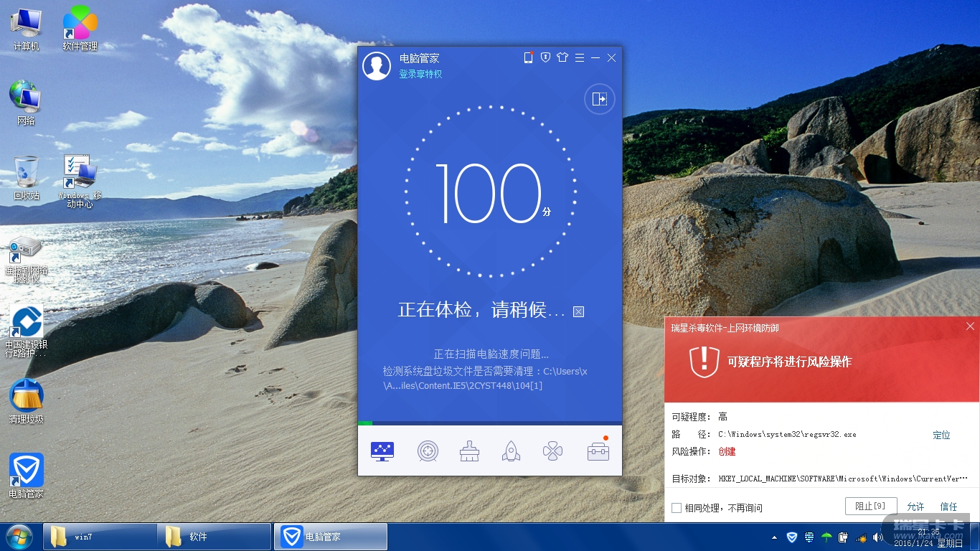Click 允许 in the Rising alert
Viewport: 980px width, 551px height.
click(915, 507)
